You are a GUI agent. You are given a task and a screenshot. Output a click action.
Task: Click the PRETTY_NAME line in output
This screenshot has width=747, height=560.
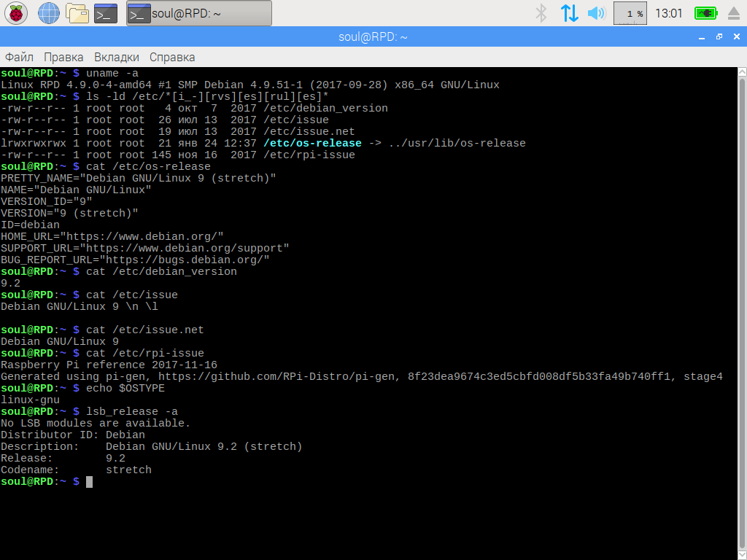coord(139,178)
